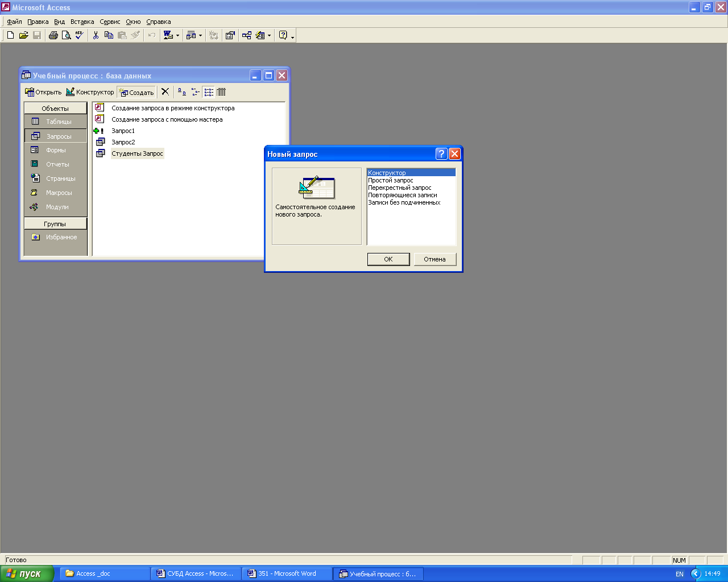
Task: Switch to СУБД Access Word taskbar item
Action: 196,573
